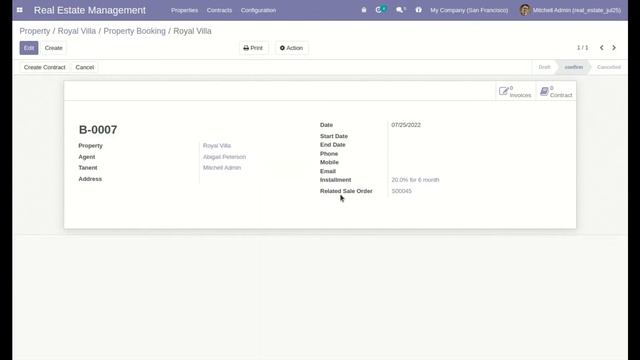Open the Contracts menu

[219, 10]
